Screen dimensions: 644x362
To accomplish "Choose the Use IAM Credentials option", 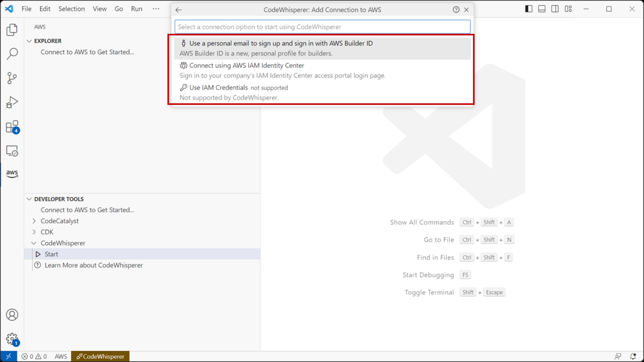I will (x=323, y=92).
